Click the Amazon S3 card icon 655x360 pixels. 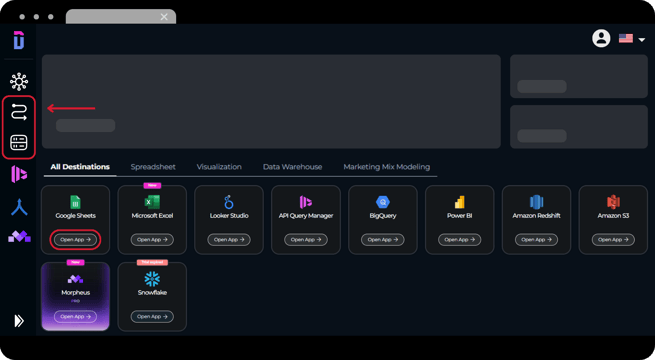click(613, 202)
